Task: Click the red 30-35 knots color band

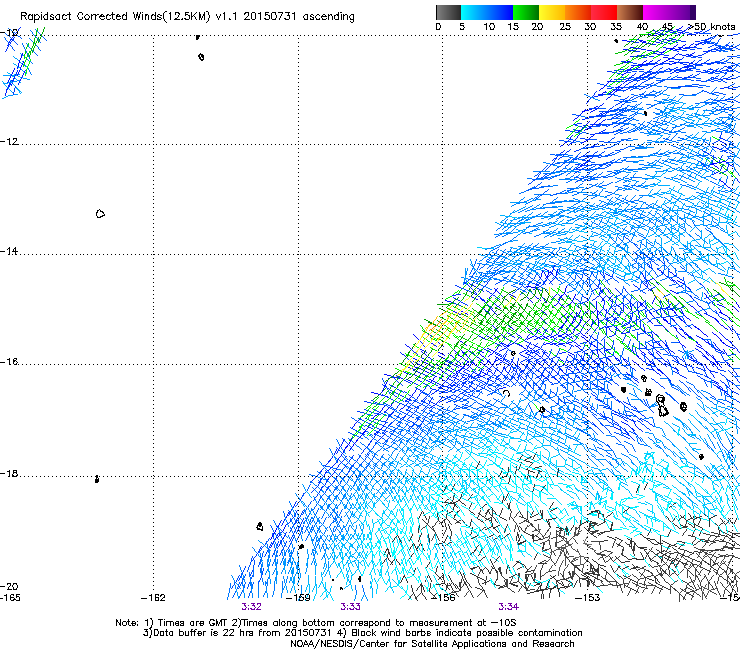Action: point(604,12)
